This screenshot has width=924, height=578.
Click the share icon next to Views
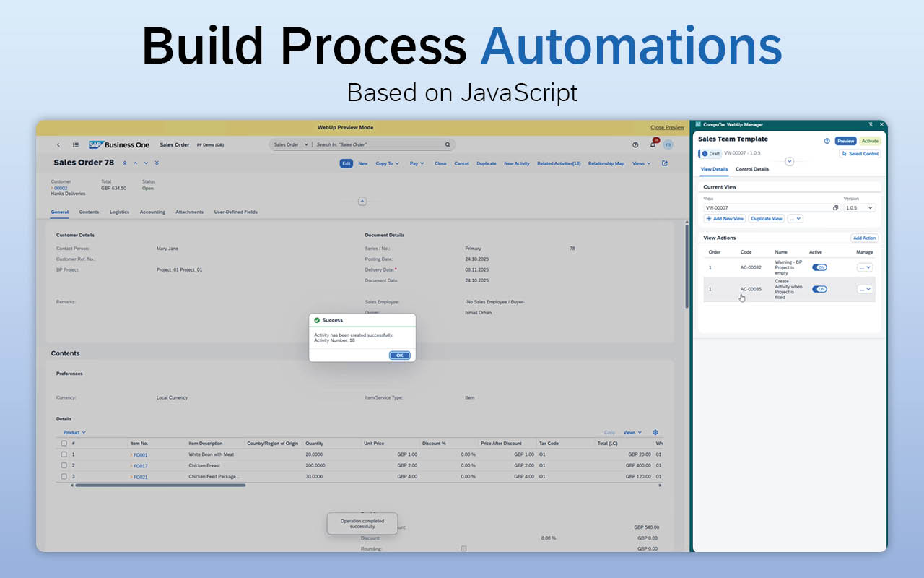(x=664, y=163)
